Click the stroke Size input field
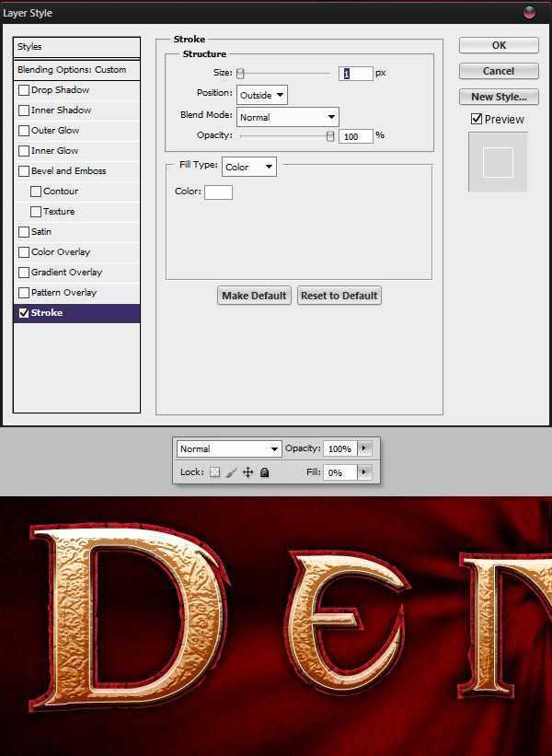 point(355,74)
